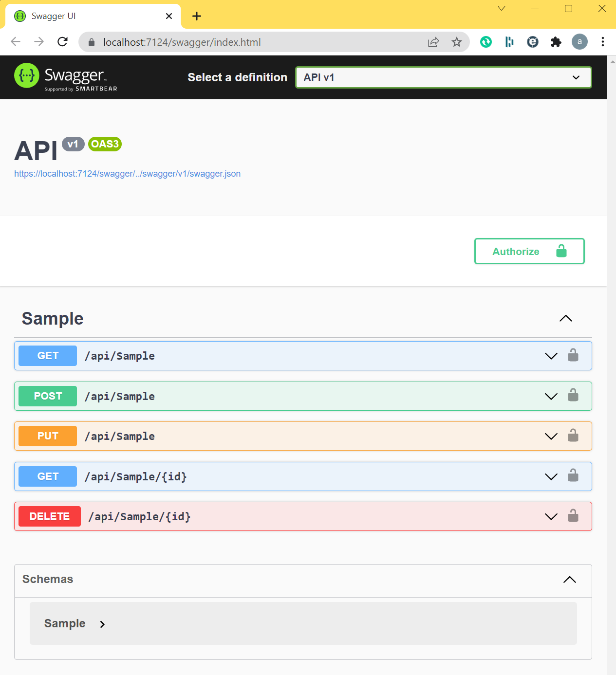Click the share icon in the address bar

tap(433, 42)
